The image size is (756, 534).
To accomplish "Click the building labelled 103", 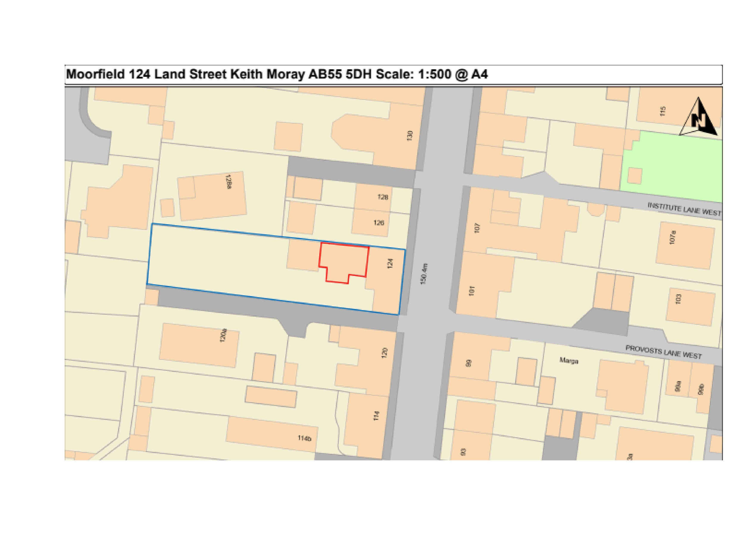I will [x=690, y=306].
